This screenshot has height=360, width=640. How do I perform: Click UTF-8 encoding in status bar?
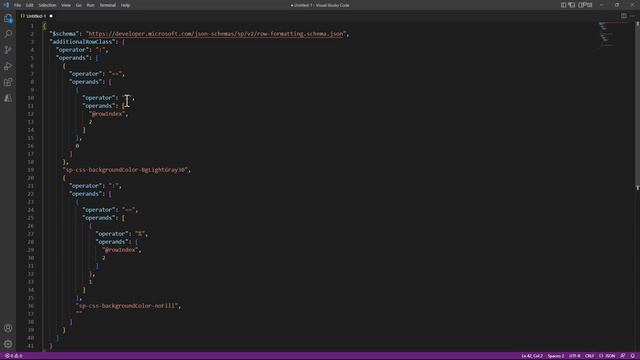[x=574, y=356]
